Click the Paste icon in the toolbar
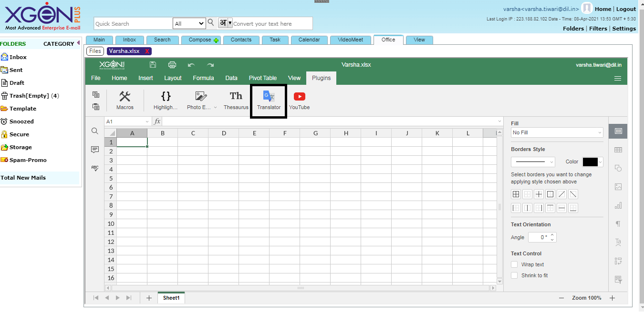Image resolution: width=644 pixels, height=313 pixels. pos(96,107)
